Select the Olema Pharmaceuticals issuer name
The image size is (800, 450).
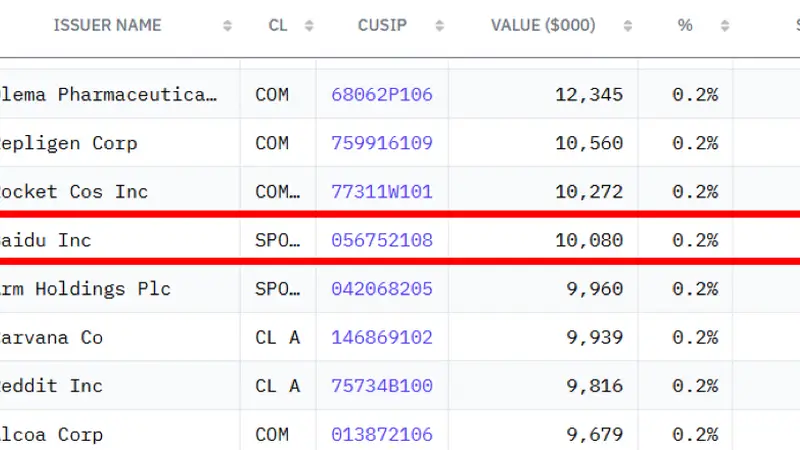click(x=108, y=94)
